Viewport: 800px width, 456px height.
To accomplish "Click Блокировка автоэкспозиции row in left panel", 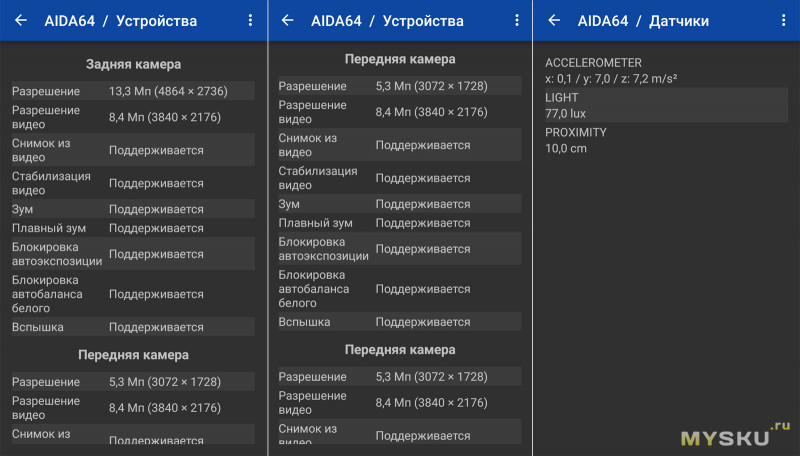I will 133,254.
